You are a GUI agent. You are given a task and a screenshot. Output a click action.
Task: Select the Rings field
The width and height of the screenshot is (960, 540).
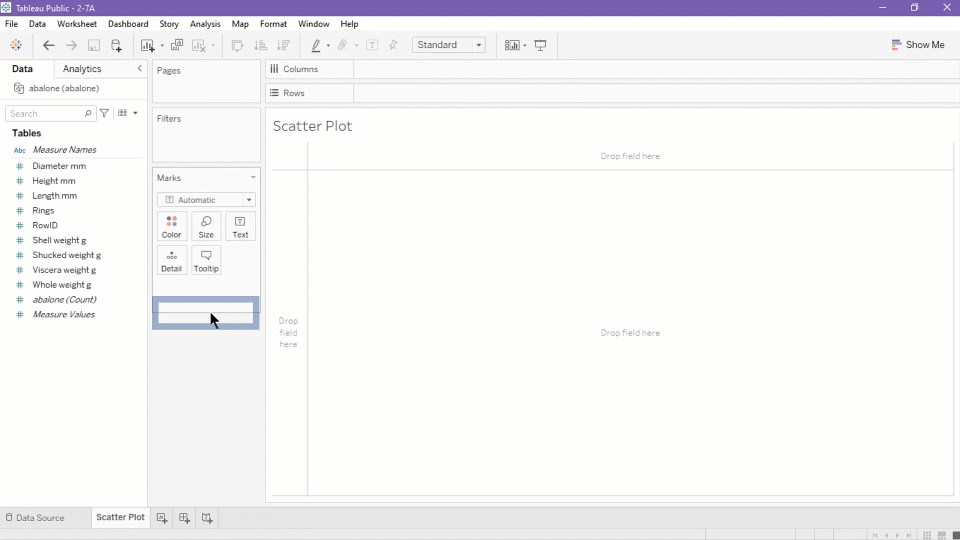(43, 211)
